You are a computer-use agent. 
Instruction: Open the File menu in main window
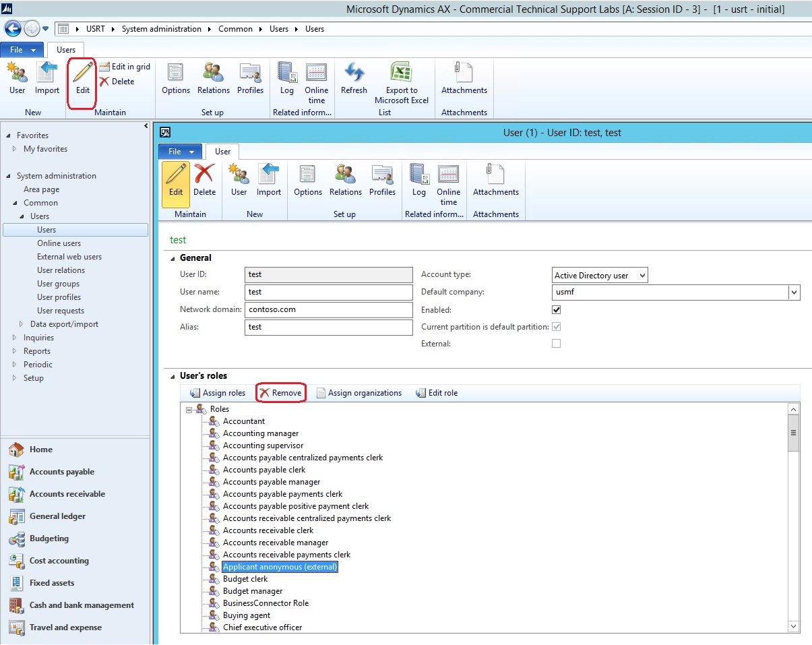point(22,50)
